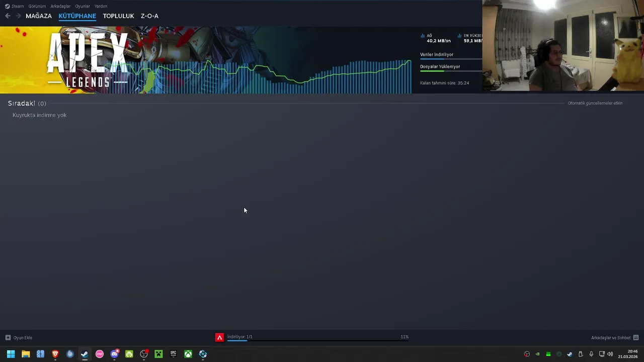Click the Dosyalar Yükleniyor green progress bar

tap(451, 71)
